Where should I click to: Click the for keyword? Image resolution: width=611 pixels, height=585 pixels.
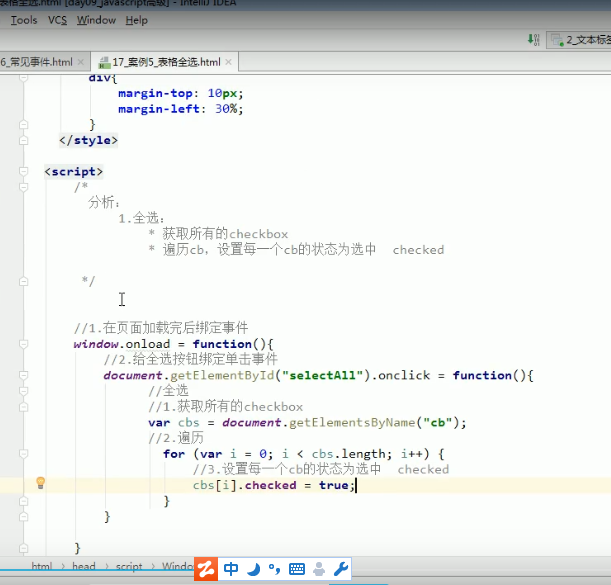[174, 454]
